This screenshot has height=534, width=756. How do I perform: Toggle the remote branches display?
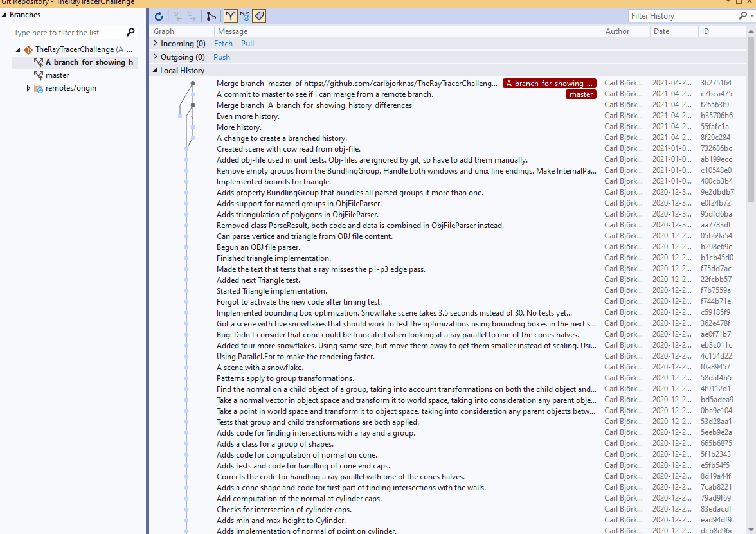[x=245, y=16]
